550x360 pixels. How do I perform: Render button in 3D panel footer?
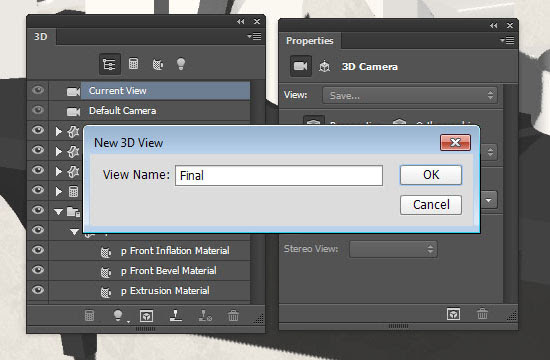tap(146, 316)
